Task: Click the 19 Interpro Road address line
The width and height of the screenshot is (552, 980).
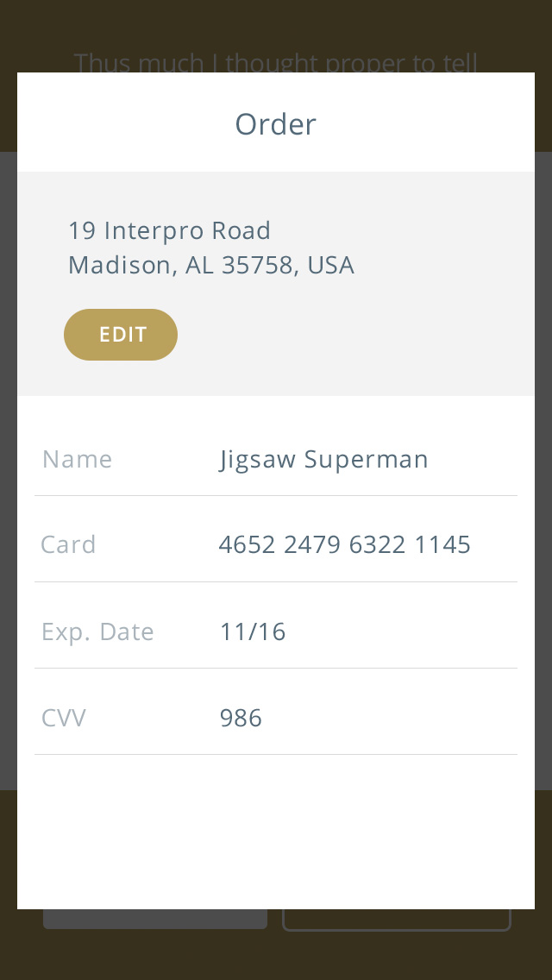Action: click(x=169, y=230)
